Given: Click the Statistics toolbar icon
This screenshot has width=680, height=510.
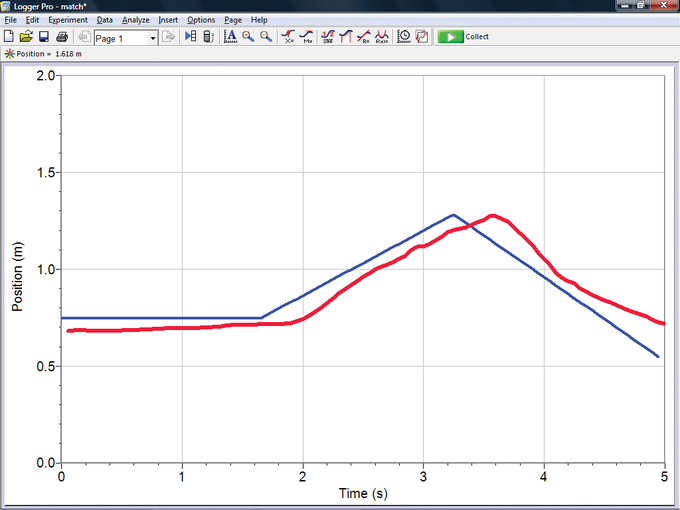Looking at the screenshot, I should point(327,37).
